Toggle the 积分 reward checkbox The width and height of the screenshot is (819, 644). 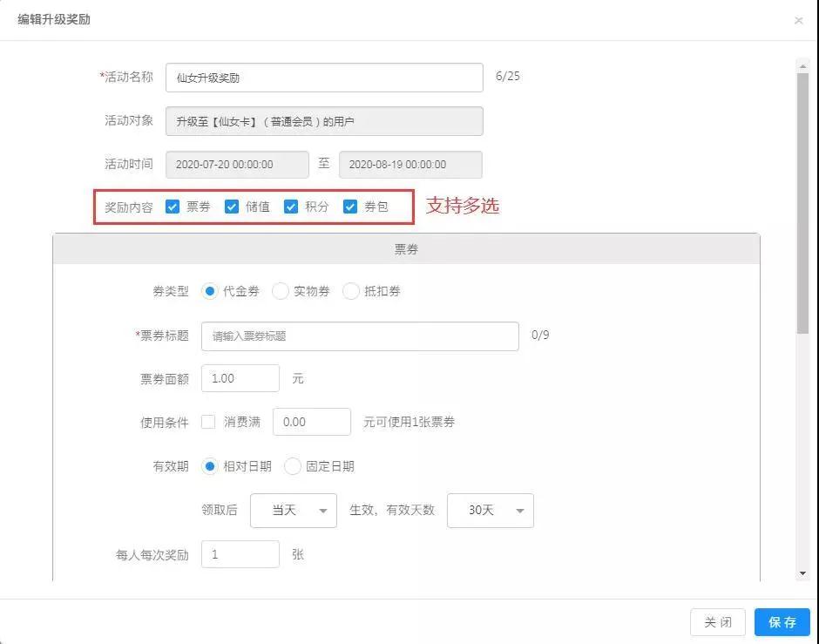(291, 207)
